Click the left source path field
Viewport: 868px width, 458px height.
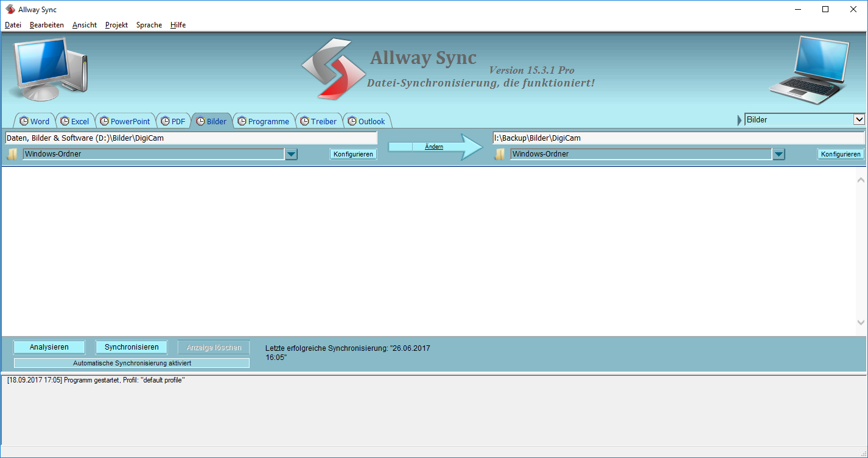(191, 138)
